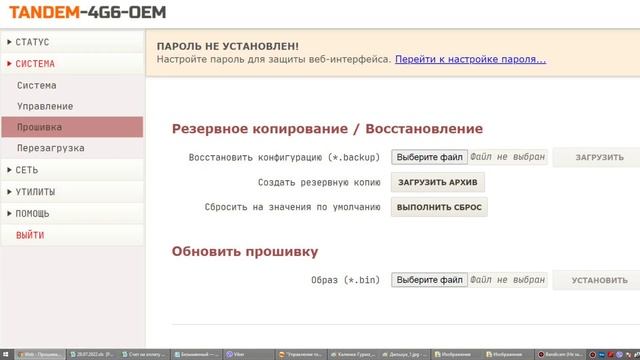Choose a backup file to restore configuration
This screenshot has width=640, height=360.
tap(429, 157)
